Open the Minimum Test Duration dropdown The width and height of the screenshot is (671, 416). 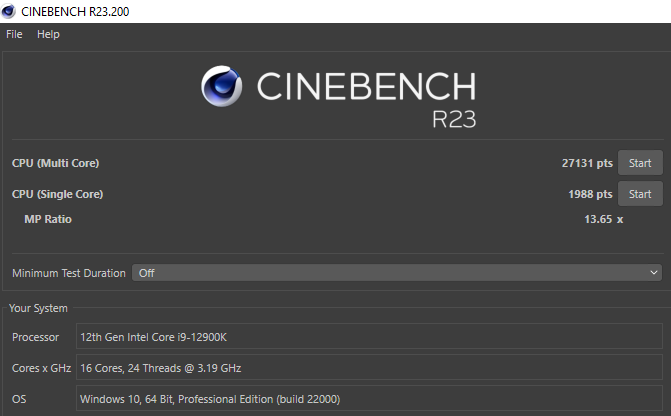coord(397,273)
